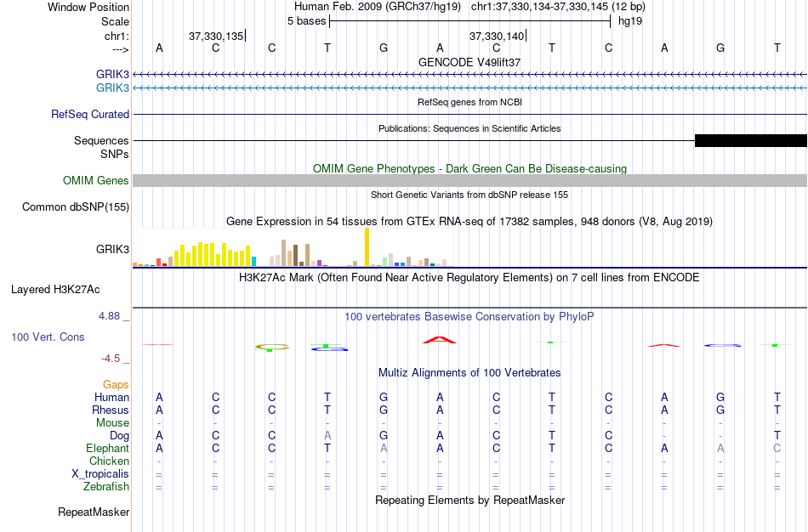The width and height of the screenshot is (808, 532).
Task: Select the Human species row label
Action: 111,397
